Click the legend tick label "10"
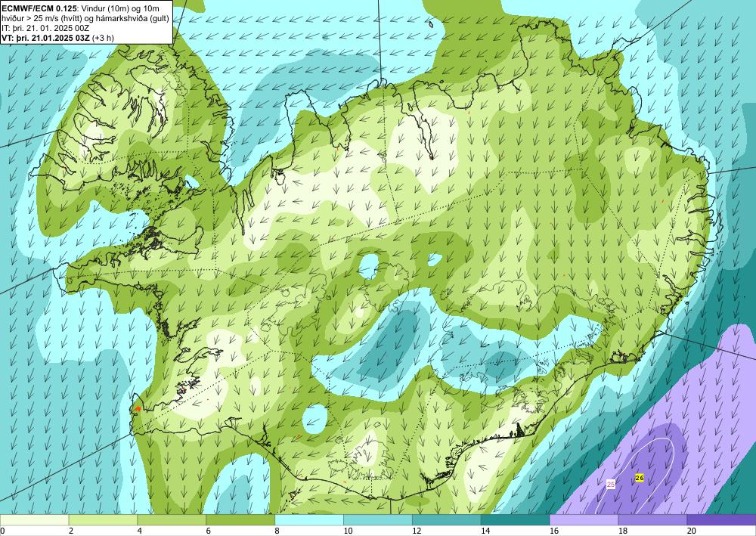Image resolution: width=756 pixels, height=536 pixels. pyautogui.click(x=348, y=531)
